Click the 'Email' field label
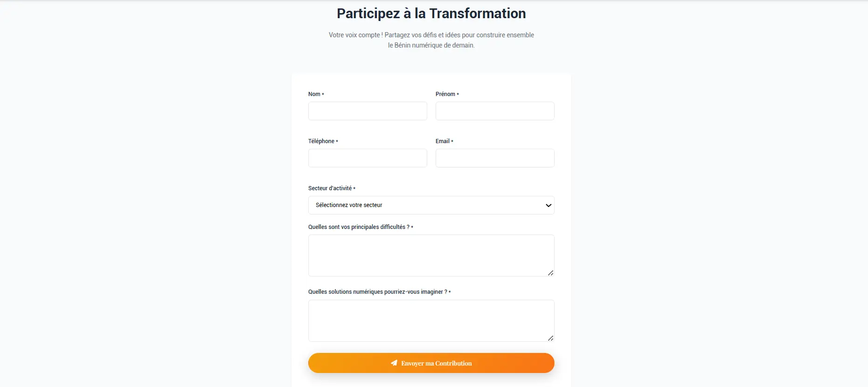Viewport: 868px width, 387px height. click(x=443, y=141)
